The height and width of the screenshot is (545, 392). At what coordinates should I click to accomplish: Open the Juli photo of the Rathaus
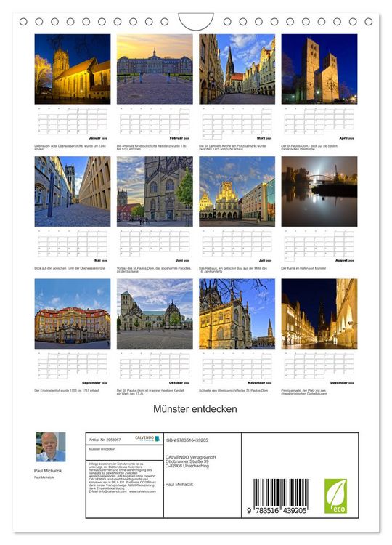(237, 191)
